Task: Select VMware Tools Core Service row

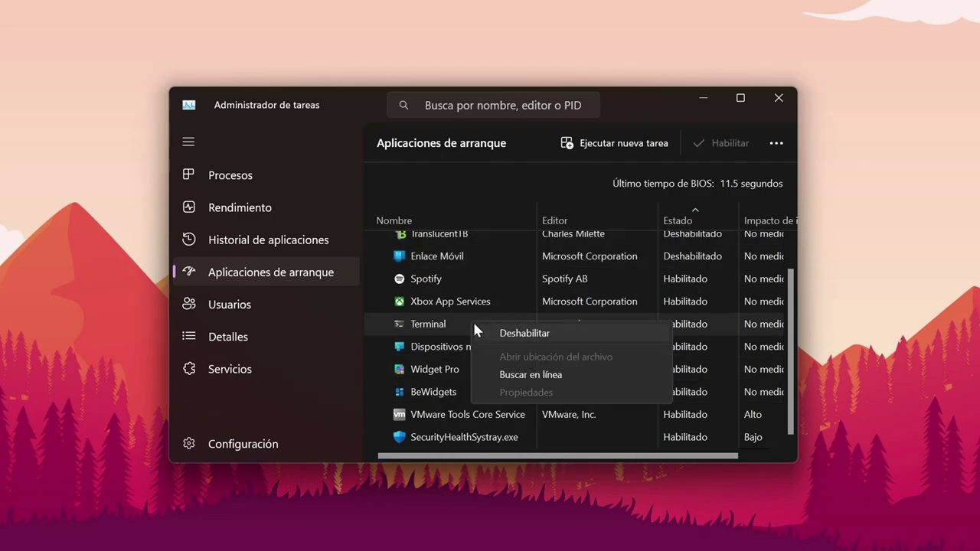Action: point(580,414)
